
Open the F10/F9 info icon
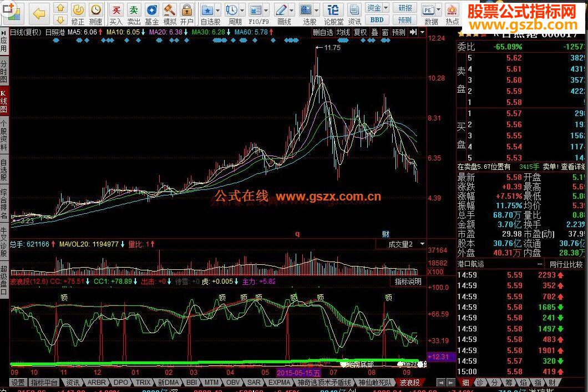[256, 13]
